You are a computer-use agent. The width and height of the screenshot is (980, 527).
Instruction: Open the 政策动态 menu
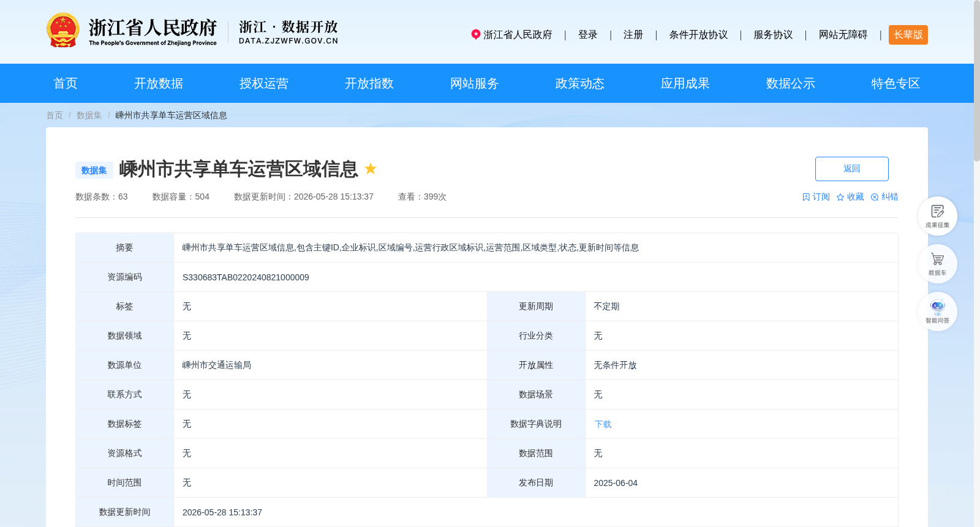pos(580,83)
